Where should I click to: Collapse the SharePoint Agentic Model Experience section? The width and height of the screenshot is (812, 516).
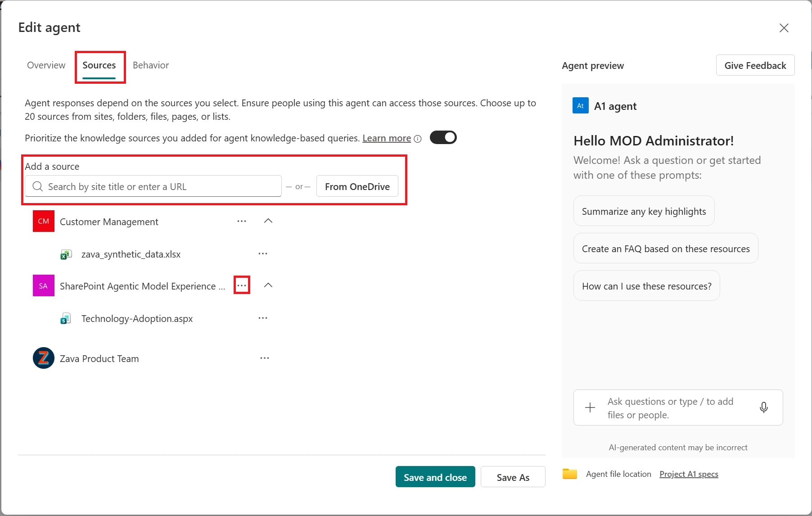(268, 285)
